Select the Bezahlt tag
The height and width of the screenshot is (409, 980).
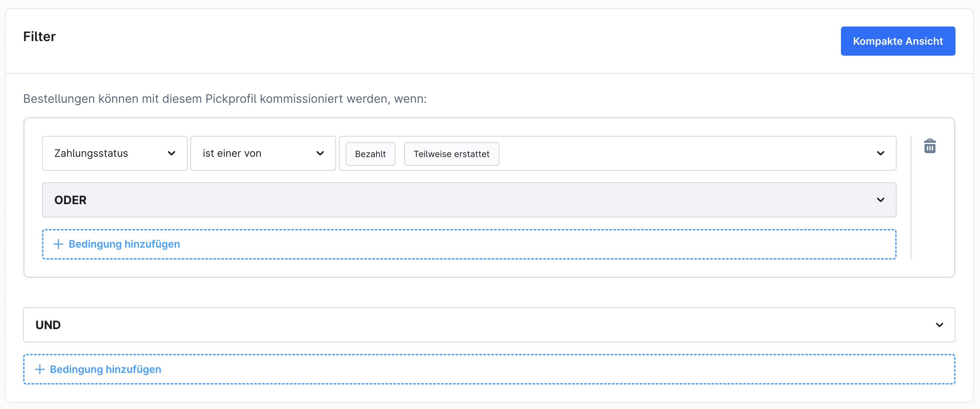pyautogui.click(x=370, y=154)
